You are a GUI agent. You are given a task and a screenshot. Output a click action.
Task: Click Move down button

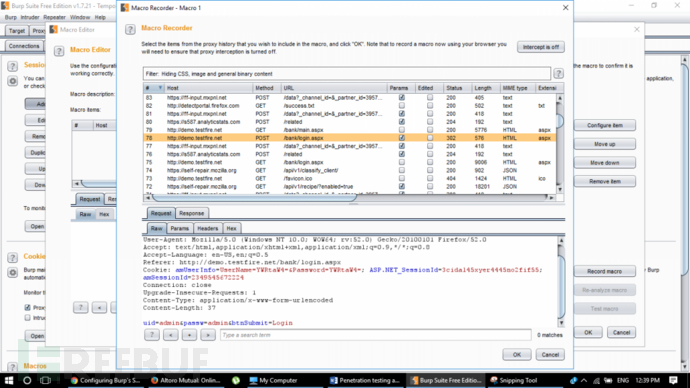[605, 163]
